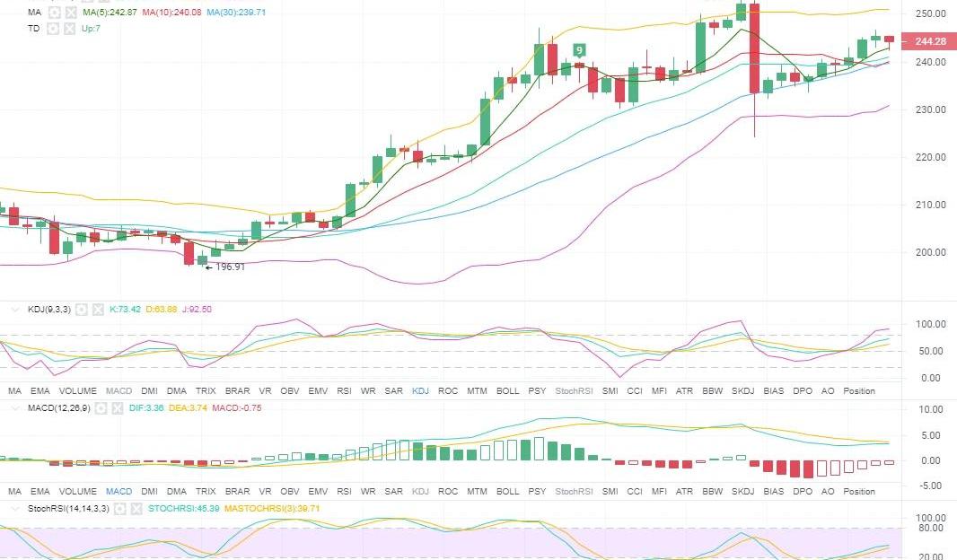Select SMI tab in the MACD panel's tab row
Viewport: 957px width, 560px height.
tap(610, 492)
